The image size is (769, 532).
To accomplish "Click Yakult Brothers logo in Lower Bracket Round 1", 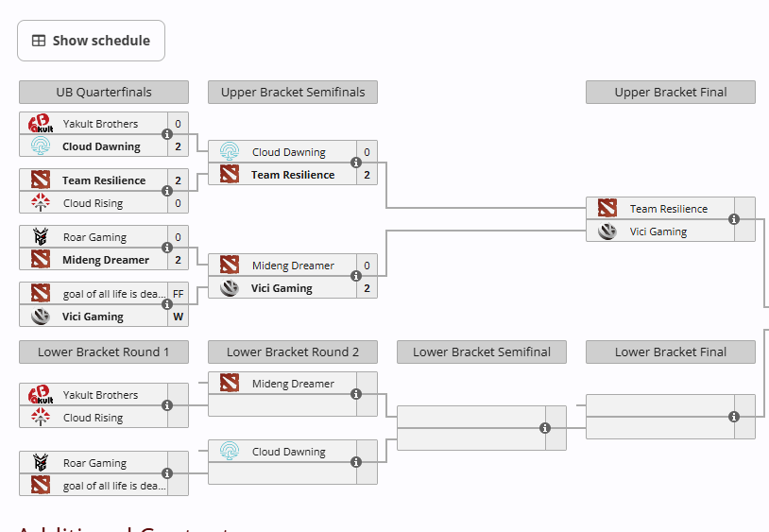I will [41, 395].
